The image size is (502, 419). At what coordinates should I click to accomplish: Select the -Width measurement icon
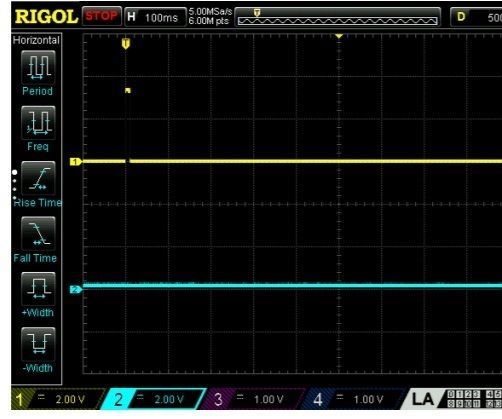pyautogui.click(x=38, y=344)
